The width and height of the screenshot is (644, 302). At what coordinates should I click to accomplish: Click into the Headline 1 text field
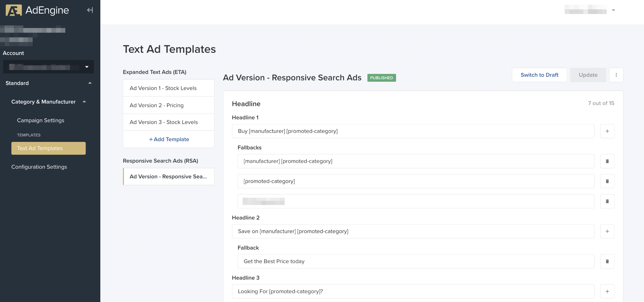pyautogui.click(x=413, y=131)
